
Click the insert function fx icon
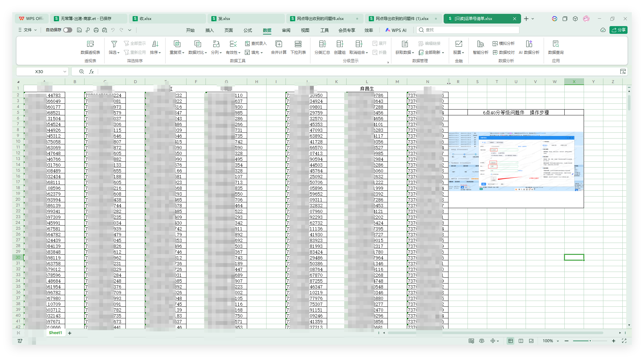tap(92, 72)
